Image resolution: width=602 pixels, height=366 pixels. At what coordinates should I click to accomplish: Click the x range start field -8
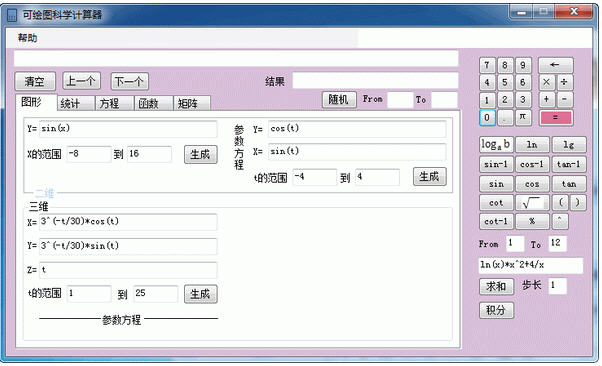[89, 154]
